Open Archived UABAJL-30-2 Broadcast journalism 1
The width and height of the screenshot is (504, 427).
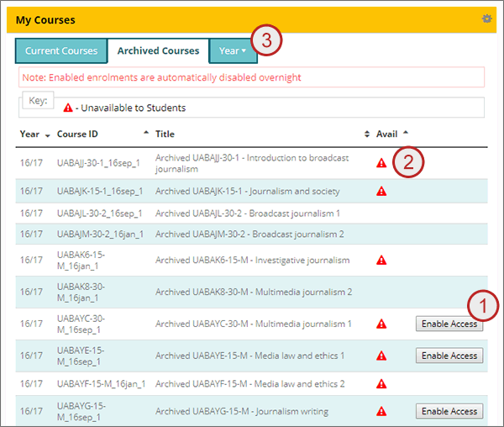pos(248,213)
